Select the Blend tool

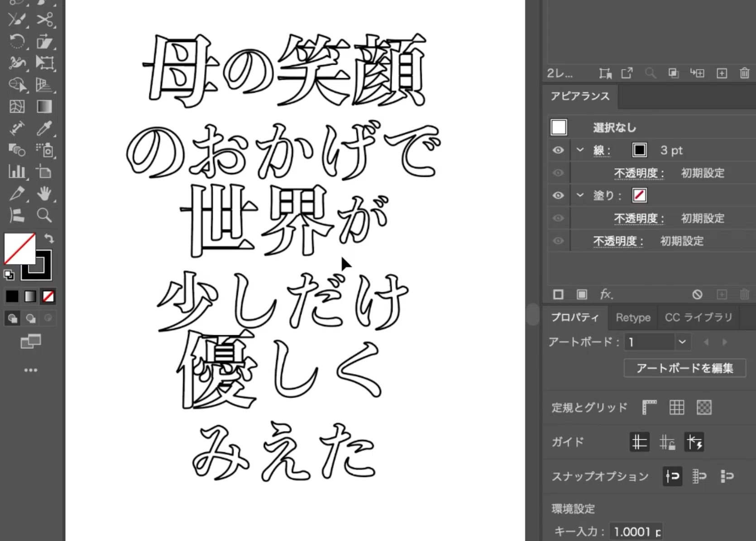17,150
